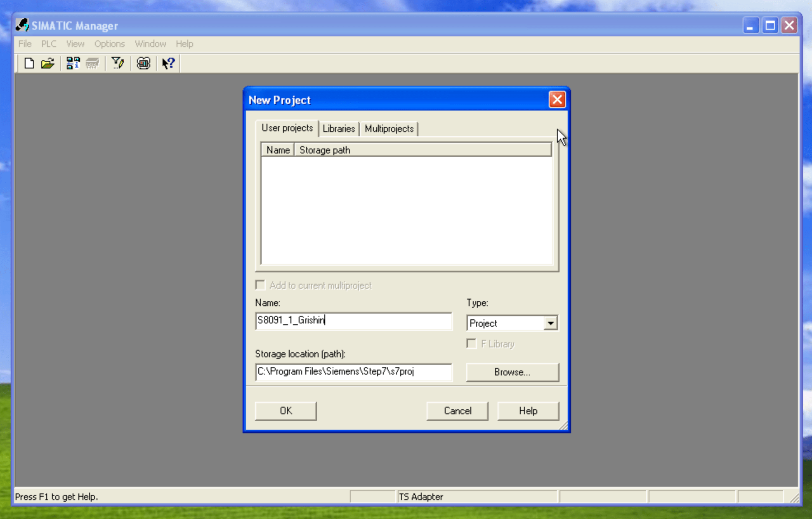Open the File menu
Image resolution: width=812 pixels, height=519 pixels.
(x=25, y=44)
